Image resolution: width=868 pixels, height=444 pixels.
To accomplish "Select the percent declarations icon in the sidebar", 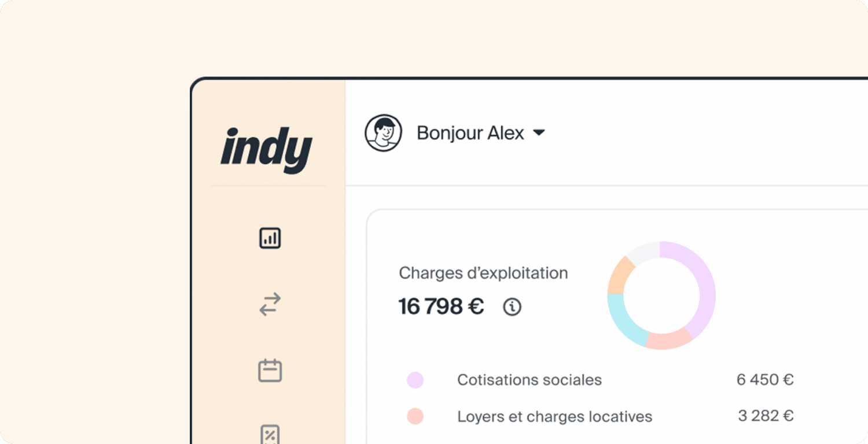I will coord(270,436).
